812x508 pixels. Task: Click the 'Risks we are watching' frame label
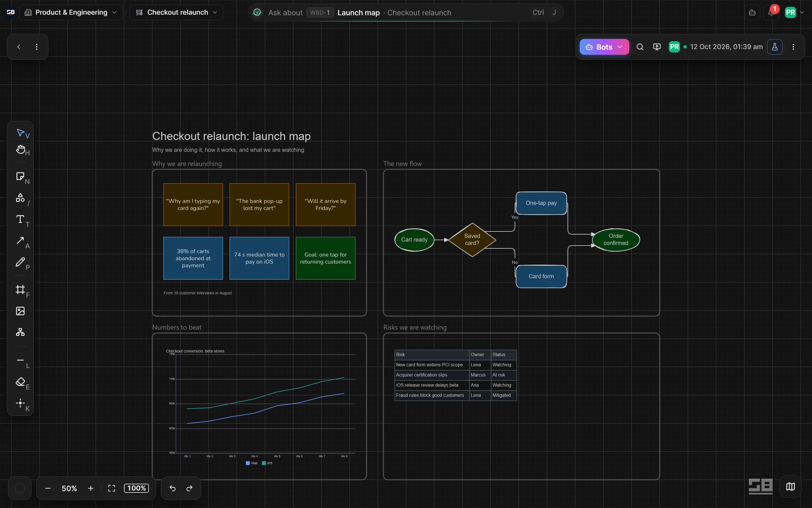[415, 327]
